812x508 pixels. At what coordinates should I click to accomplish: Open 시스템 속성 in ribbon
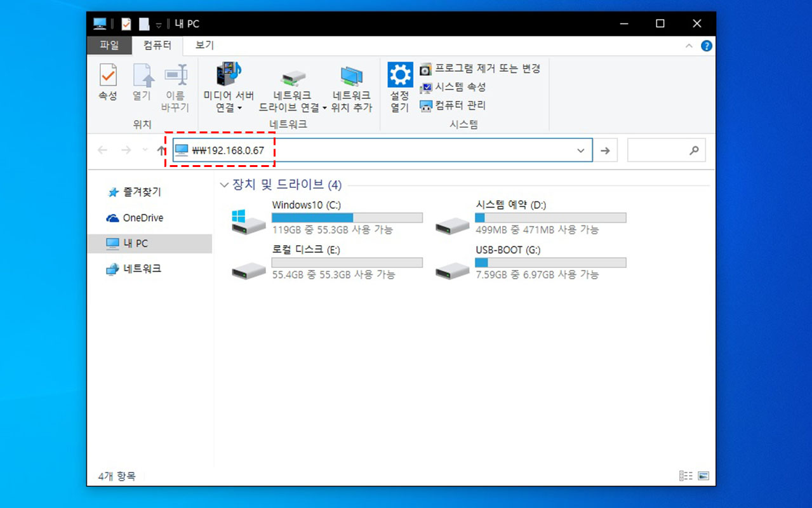click(x=453, y=87)
